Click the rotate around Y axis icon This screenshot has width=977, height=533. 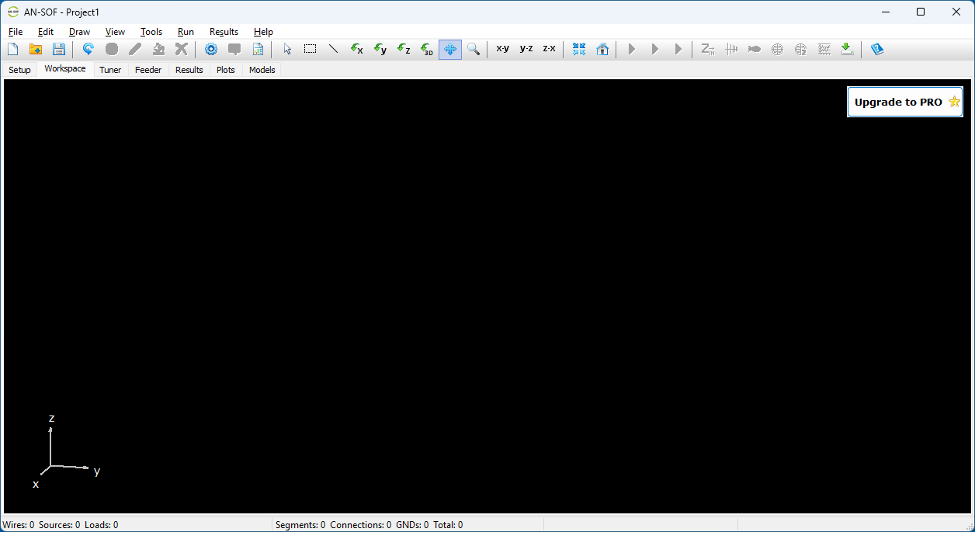[x=380, y=49]
